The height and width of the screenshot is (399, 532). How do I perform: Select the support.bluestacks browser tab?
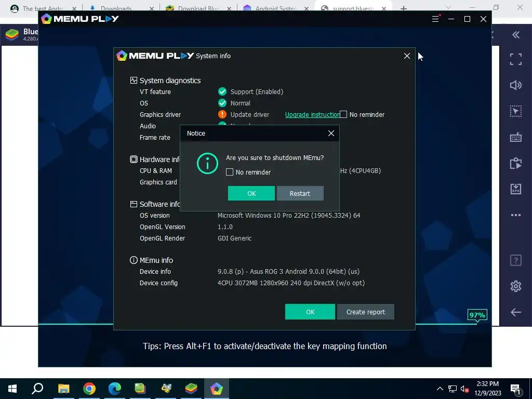[353, 8]
